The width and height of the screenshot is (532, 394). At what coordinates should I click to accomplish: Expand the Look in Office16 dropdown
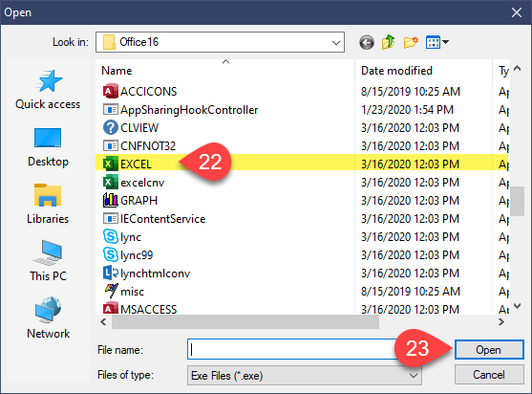pos(336,42)
